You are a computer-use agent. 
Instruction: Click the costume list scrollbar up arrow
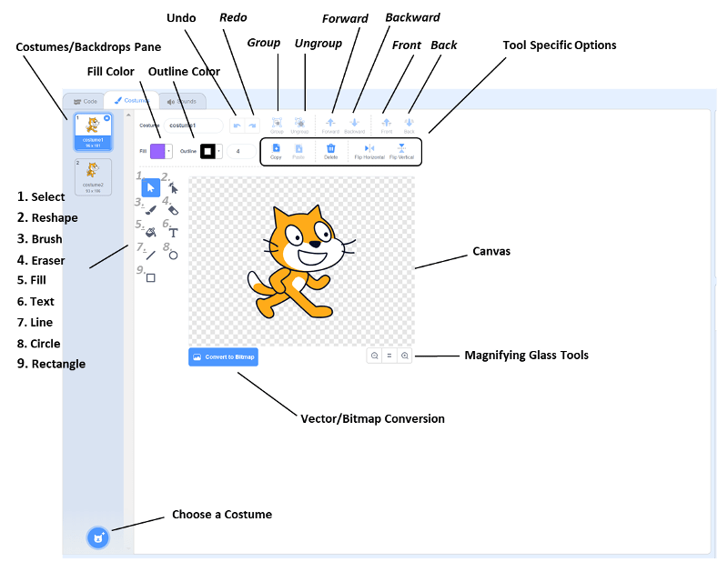(x=128, y=115)
